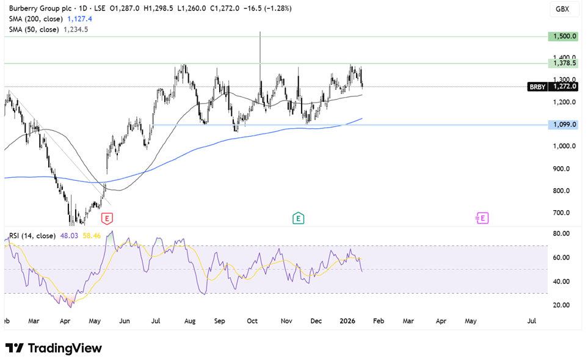This screenshot has width=588, height=364.
Task: Click the green earnings E marker near November
Action: coord(298,218)
